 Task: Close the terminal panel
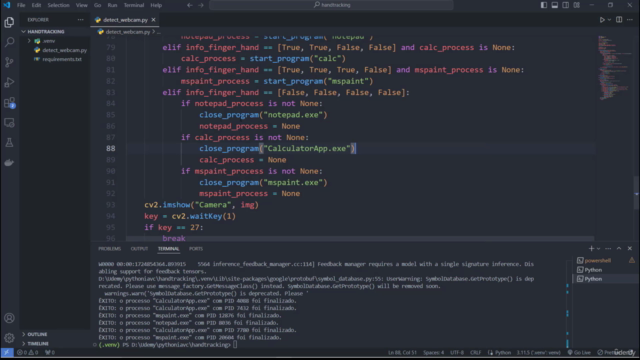click(x=630, y=248)
